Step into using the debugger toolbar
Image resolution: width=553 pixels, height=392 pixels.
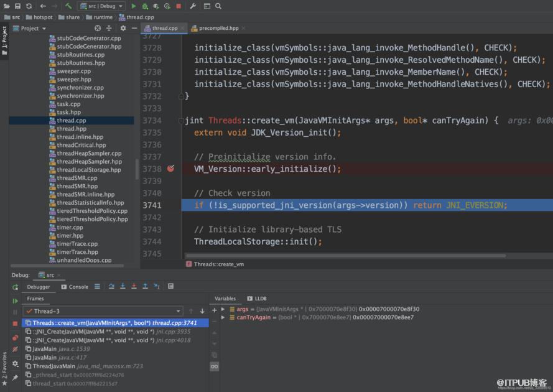tap(123, 286)
